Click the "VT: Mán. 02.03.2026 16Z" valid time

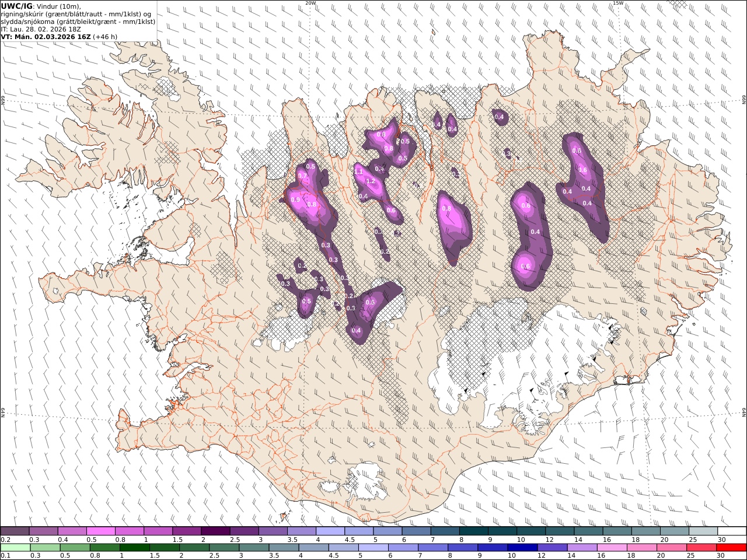click(x=46, y=37)
